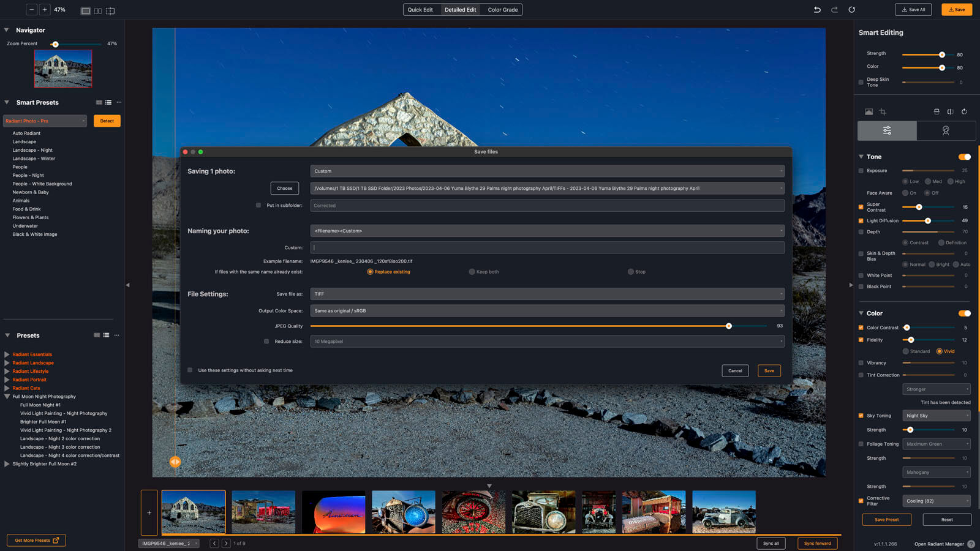
Task: Switch to the Color Grade tab
Action: click(502, 10)
